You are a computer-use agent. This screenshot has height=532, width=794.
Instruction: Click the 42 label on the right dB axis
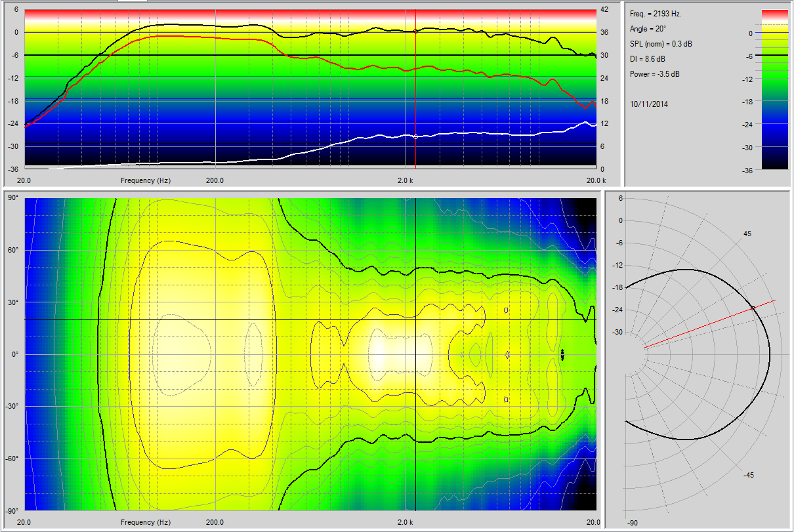[x=604, y=10]
